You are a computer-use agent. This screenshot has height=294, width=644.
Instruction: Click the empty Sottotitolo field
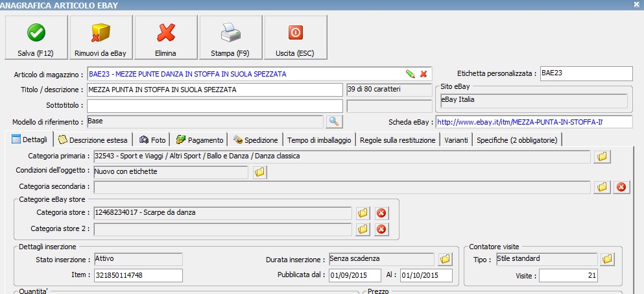(x=215, y=106)
